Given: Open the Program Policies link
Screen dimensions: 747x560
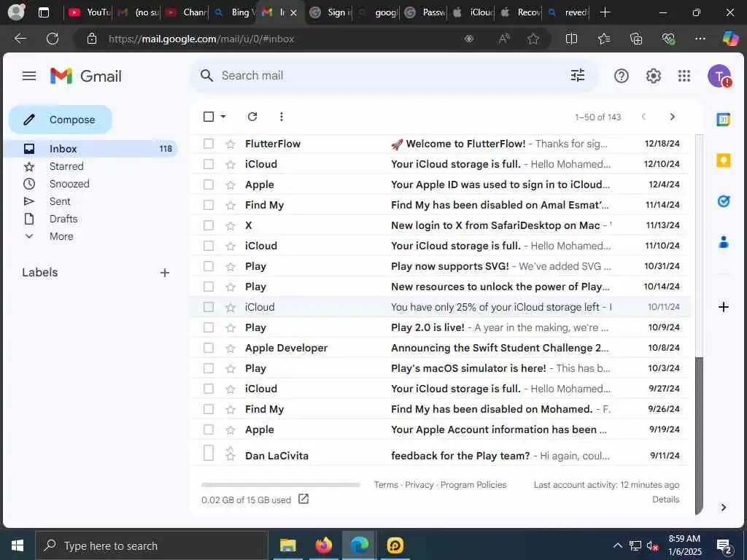Looking at the screenshot, I should (473, 485).
